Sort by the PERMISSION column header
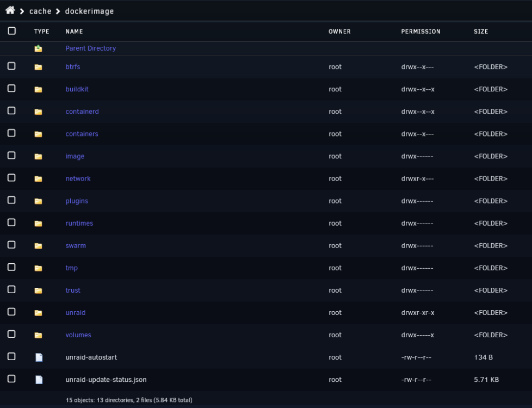The width and height of the screenshot is (532, 408). [x=420, y=32]
